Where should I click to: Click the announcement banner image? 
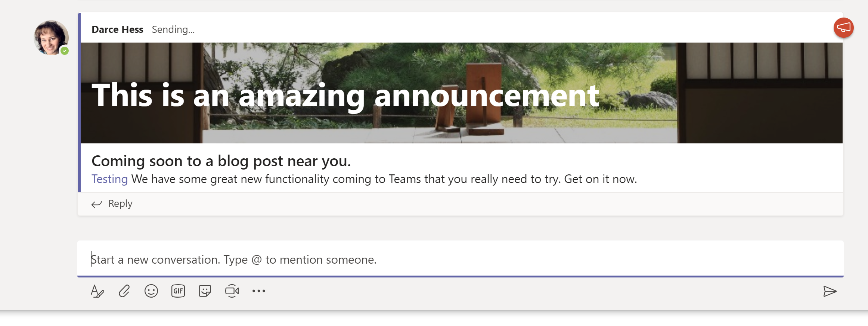point(462,93)
